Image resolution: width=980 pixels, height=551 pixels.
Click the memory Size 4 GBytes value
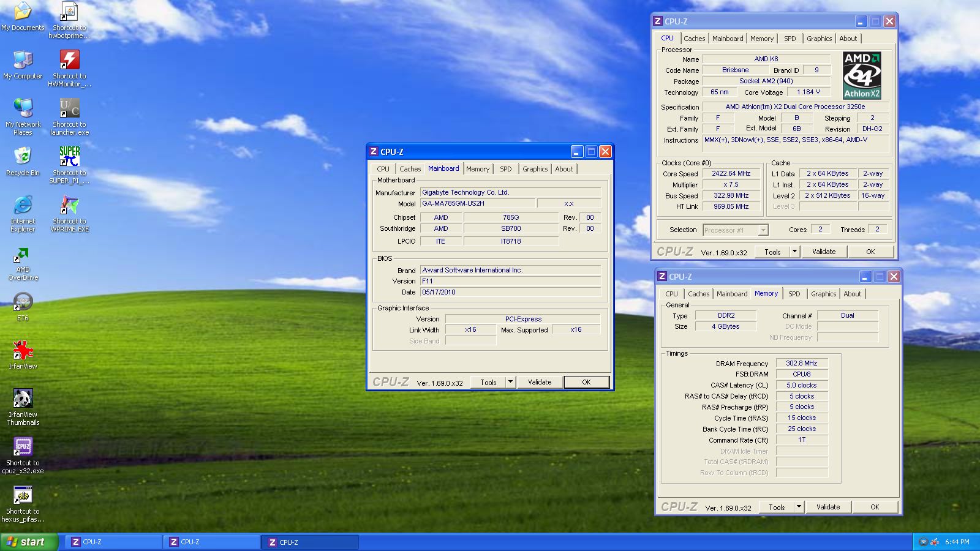coord(725,326)
